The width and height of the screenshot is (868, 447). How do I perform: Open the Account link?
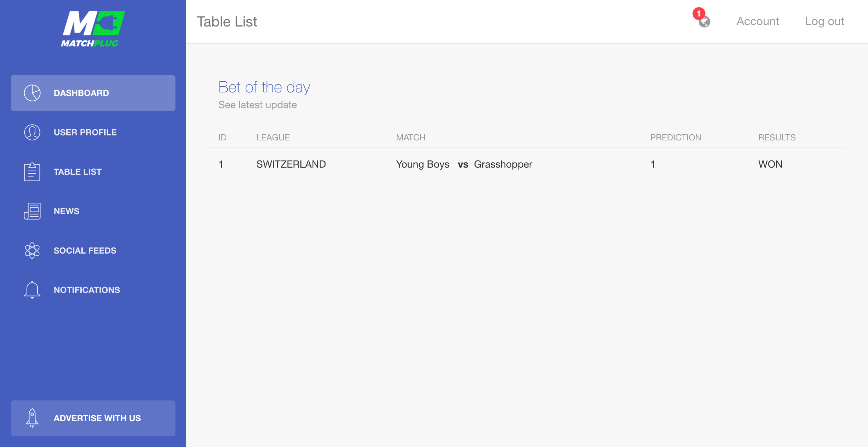pos(758,21)
